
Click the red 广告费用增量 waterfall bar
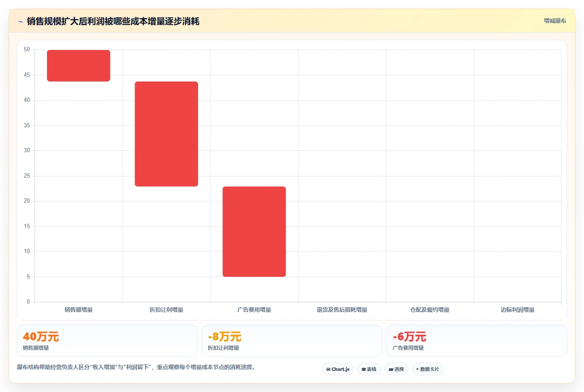pyautogui.click(x=254, y=232)
